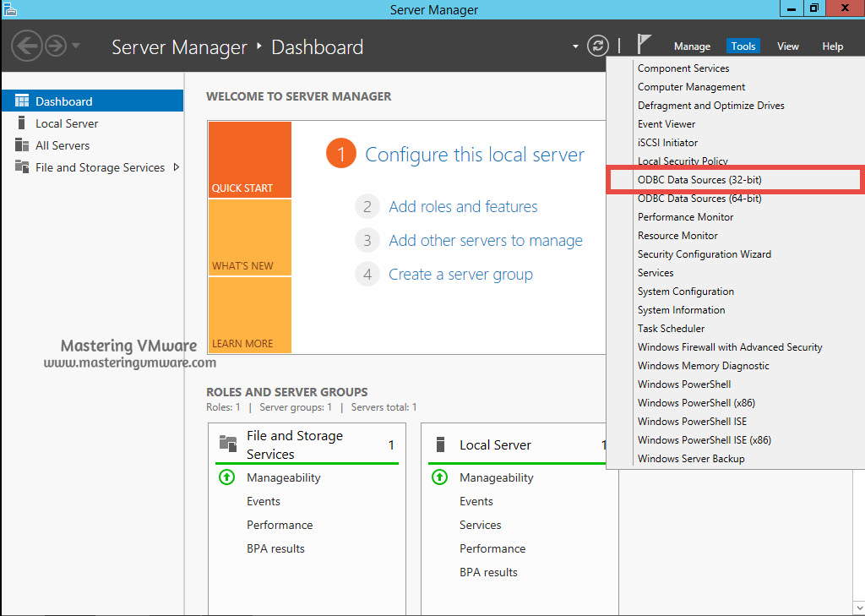The width and height of the screenshot is (865, 616).
Task: Launch Windows PowerShell ISE (not x86)
Action: coord(692,422)
